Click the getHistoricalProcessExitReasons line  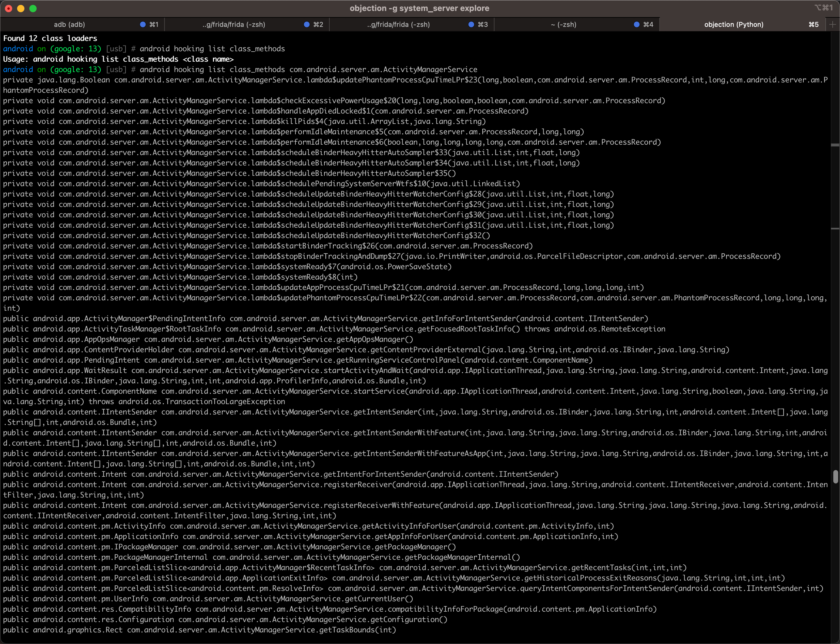click(x=394, y=578)
